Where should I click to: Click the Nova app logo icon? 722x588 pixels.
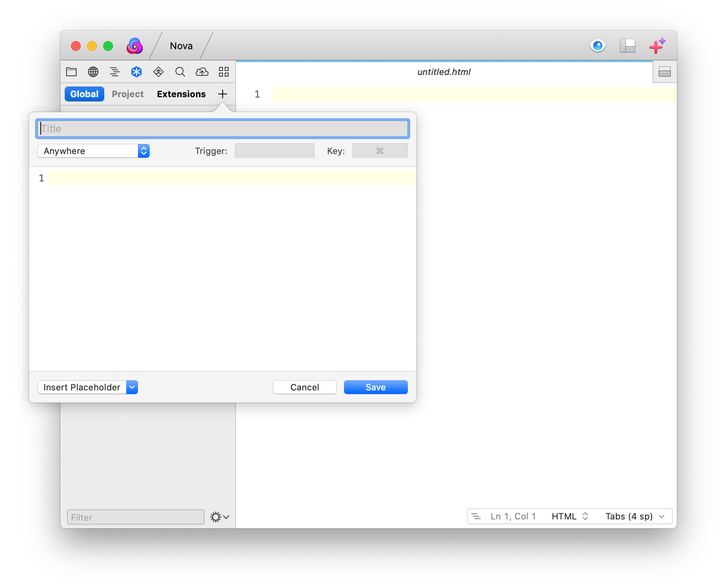pyautogui.click(x=135, y=46)
